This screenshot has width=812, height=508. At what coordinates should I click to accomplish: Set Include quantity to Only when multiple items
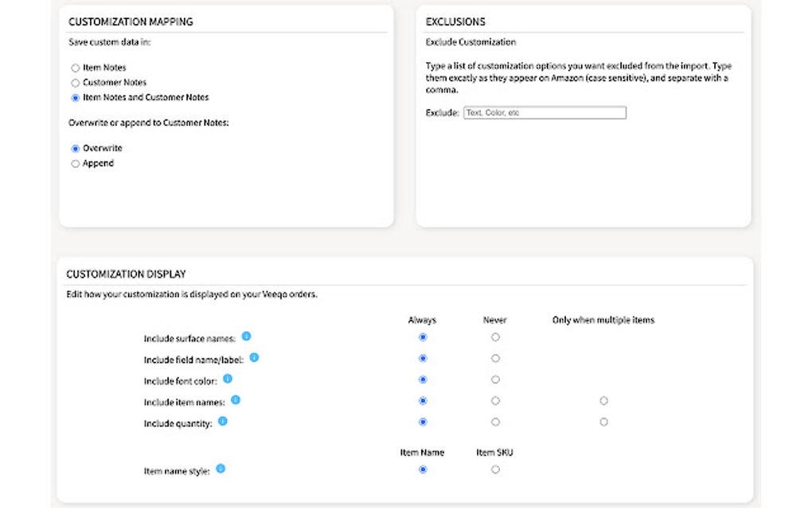click(603, 422)
